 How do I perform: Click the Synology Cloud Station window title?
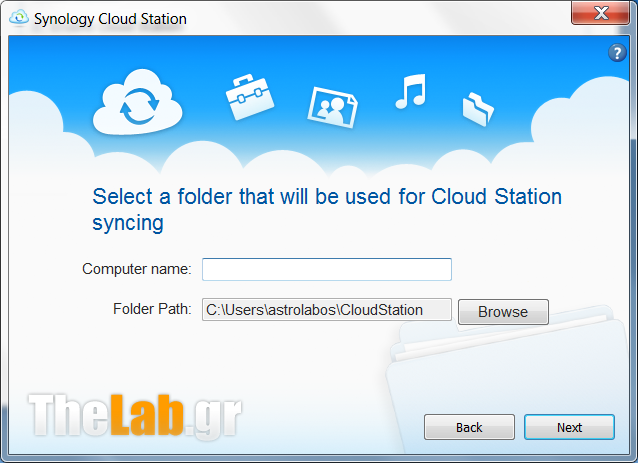click(110, 19)
